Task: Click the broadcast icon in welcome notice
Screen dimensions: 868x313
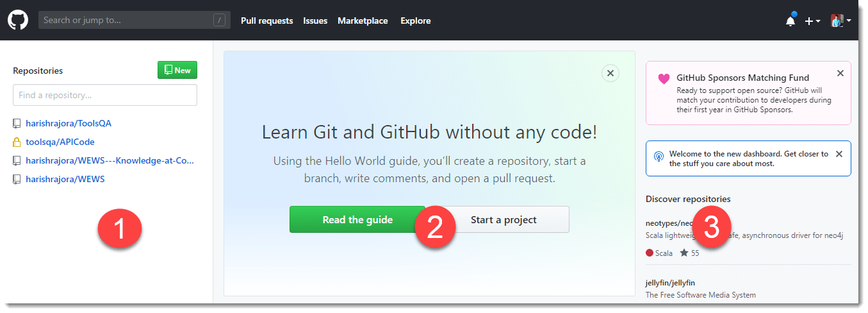Action: coord(659,157)
